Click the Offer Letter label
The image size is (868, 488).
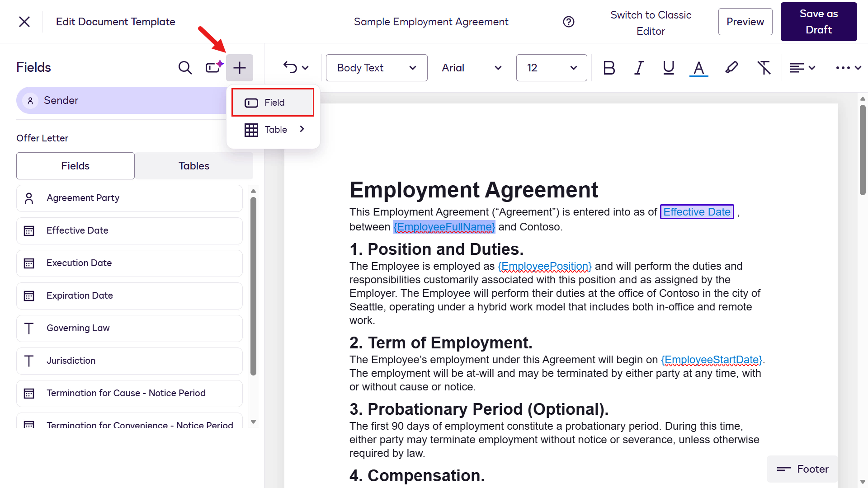[42, 138]
